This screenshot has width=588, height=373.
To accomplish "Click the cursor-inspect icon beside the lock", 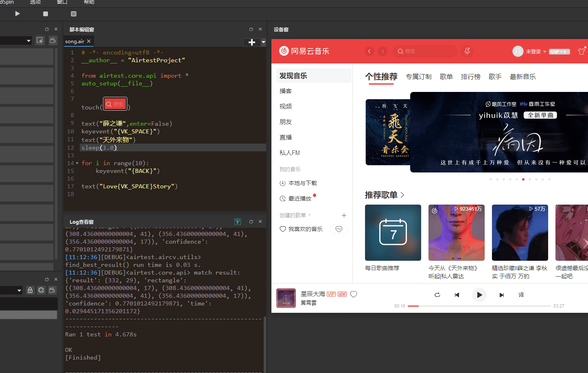I will [x=41, y=290].
